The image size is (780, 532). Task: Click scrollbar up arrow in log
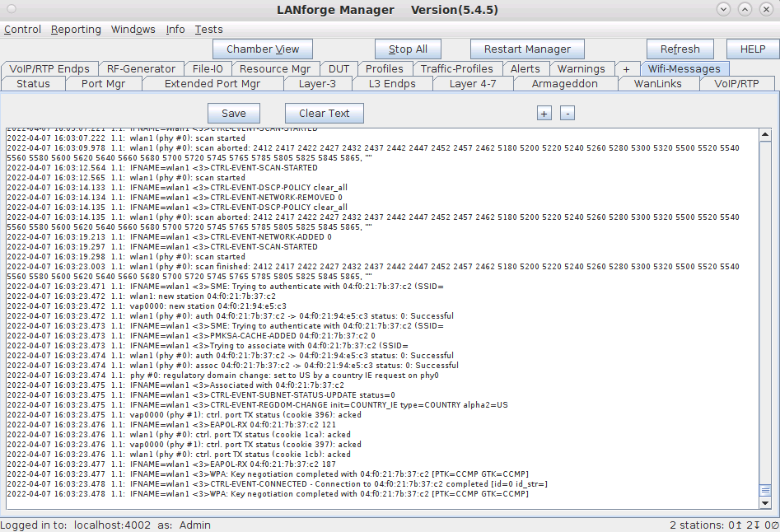tap(765, 135)
